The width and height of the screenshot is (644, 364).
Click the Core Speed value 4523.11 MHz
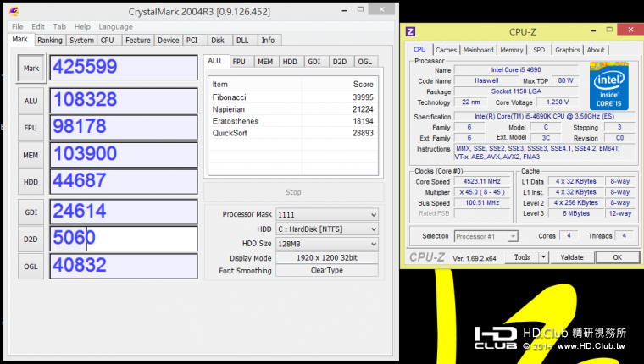click(482, 181)
